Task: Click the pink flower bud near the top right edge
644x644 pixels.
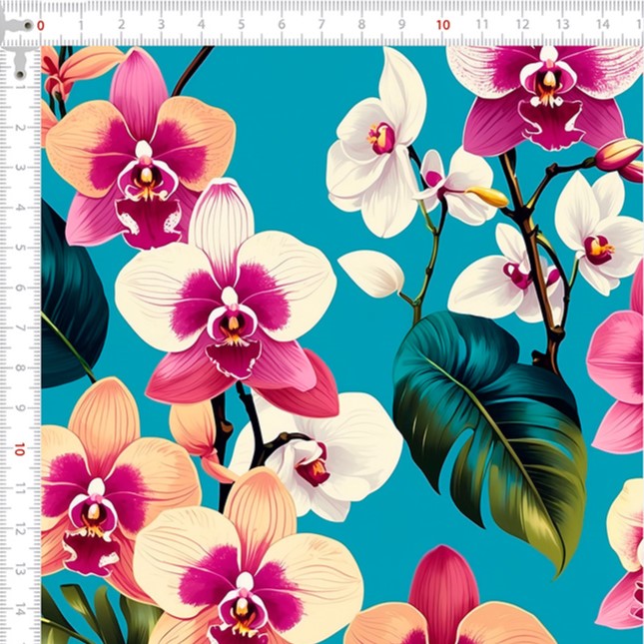Action: pos(617,155)
